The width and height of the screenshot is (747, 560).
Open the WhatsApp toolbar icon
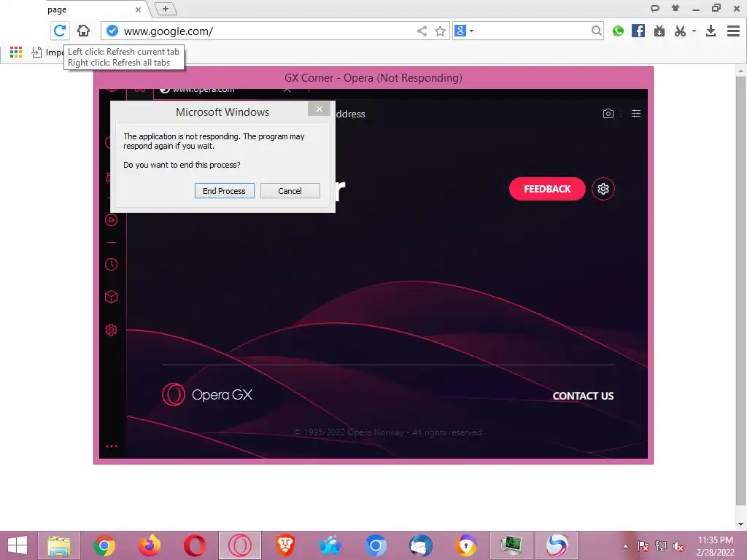618,31
